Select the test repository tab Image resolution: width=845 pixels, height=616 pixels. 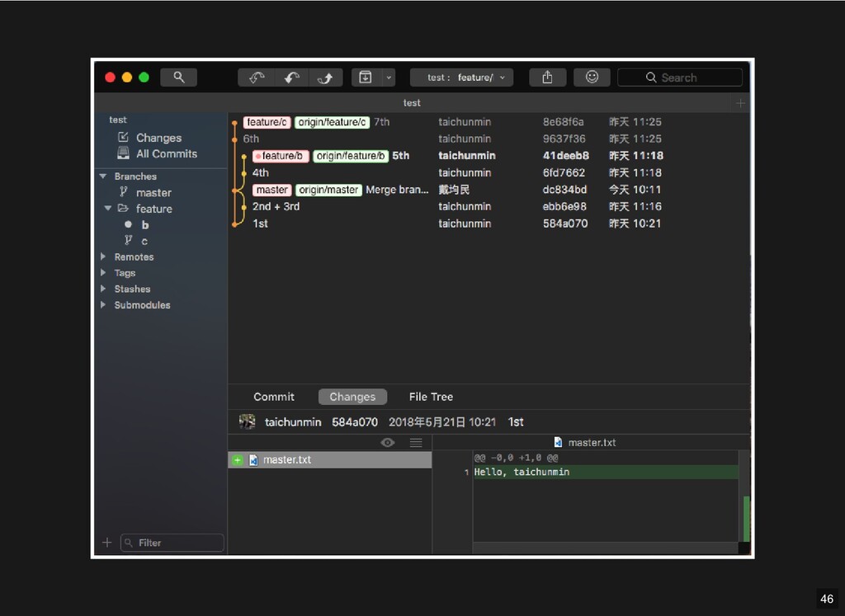pos(412,103)
